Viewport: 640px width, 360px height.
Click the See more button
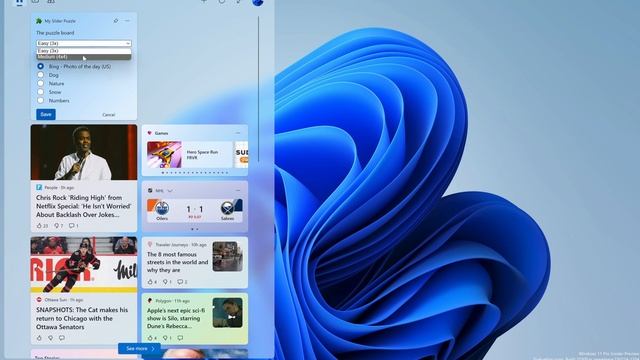[x=139, y=349]
